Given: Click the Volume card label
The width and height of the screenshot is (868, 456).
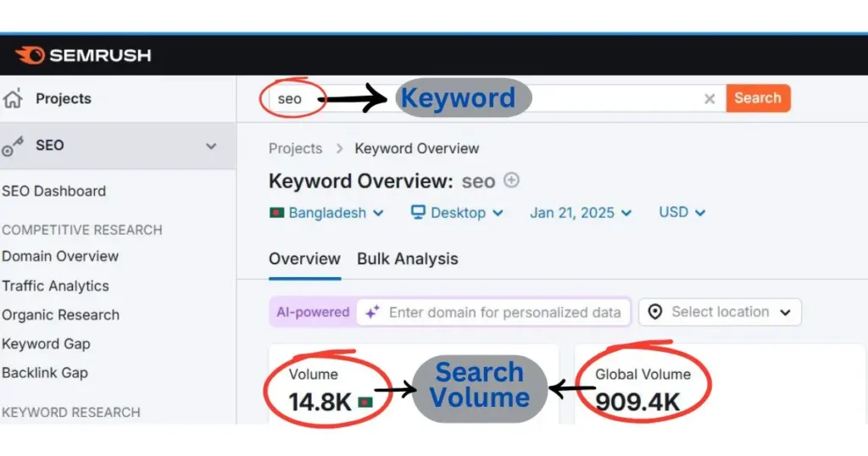Looking at the screenshot, I should (x=313, y=374).
